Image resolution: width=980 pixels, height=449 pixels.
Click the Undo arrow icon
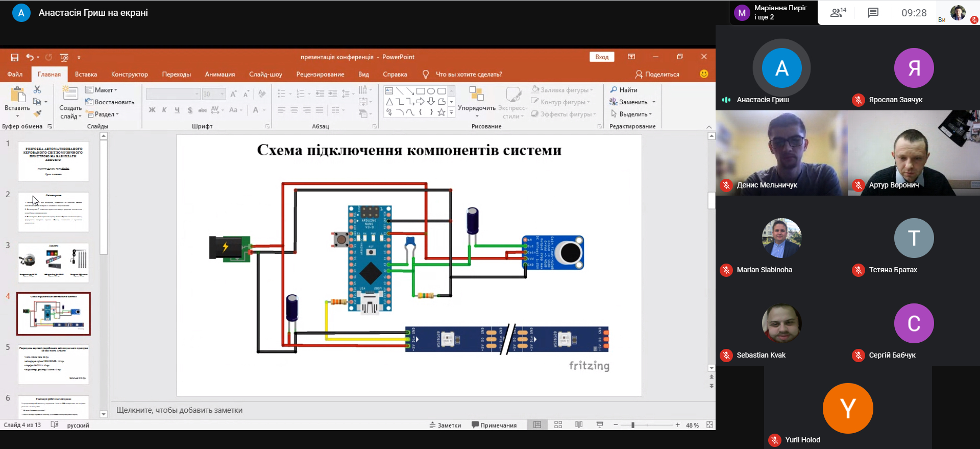tap(30, 57)
